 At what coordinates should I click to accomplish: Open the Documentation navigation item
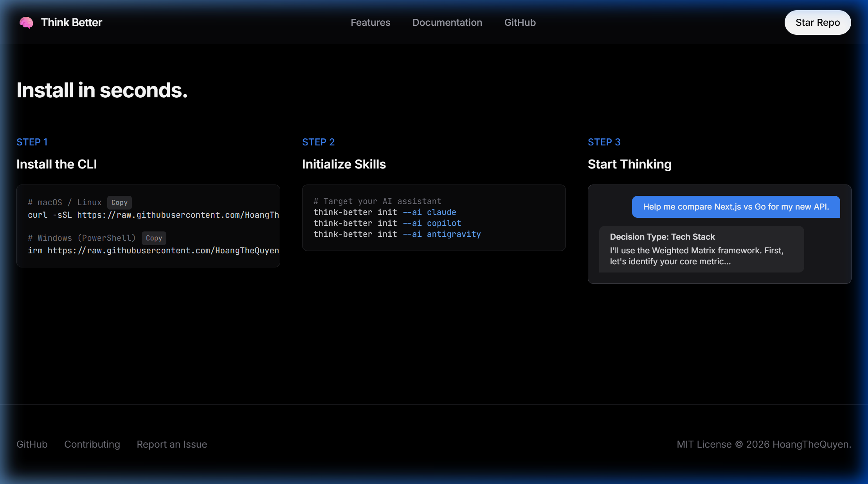click(447, 23)
